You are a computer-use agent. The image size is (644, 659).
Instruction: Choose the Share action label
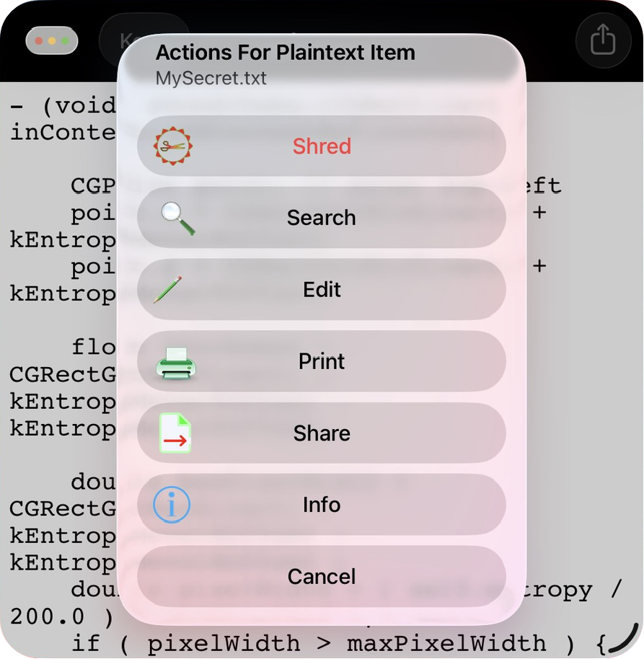[x=322, y=433]
